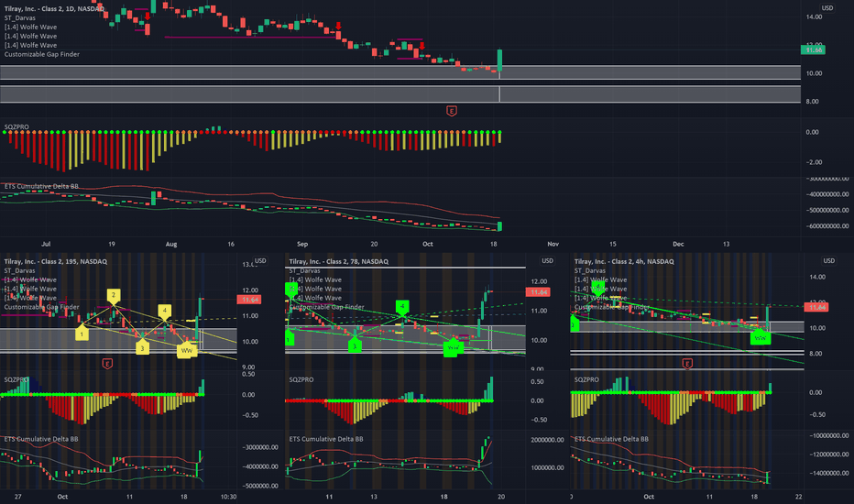Click Sep on the 1D time axis
This screenshot has height=504, width=854.
click(x=302, y=244)
